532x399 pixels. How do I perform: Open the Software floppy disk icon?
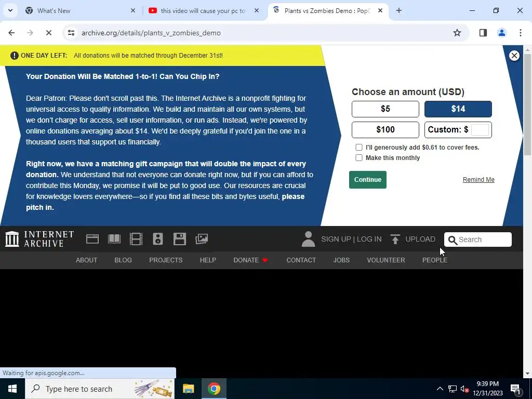tap(179, 239)
